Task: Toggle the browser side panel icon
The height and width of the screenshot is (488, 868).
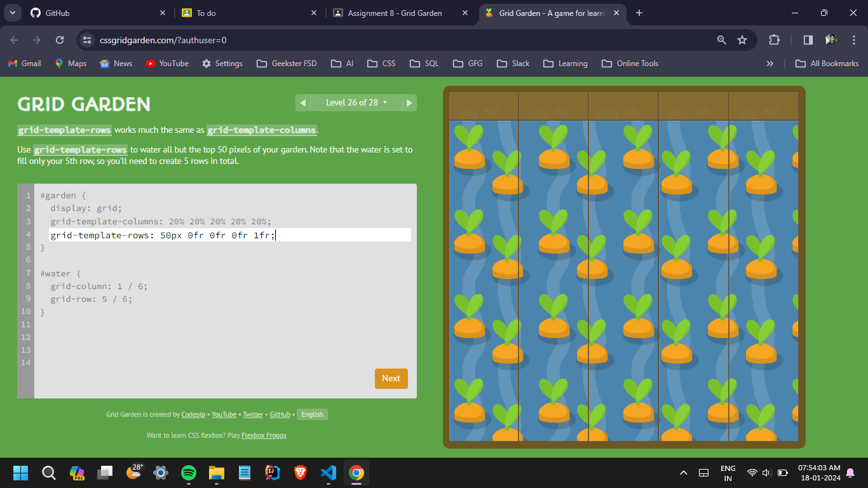Action: pos(808,40)
